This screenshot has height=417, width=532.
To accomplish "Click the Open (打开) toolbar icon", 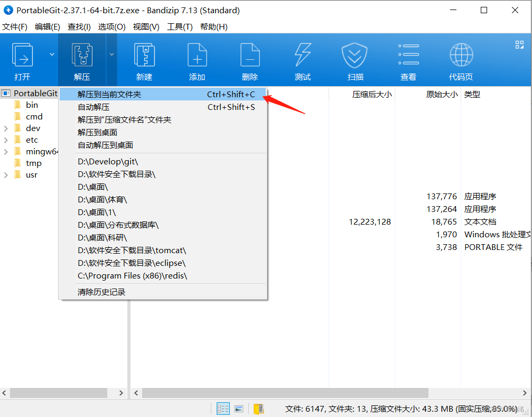I will 22,55.
